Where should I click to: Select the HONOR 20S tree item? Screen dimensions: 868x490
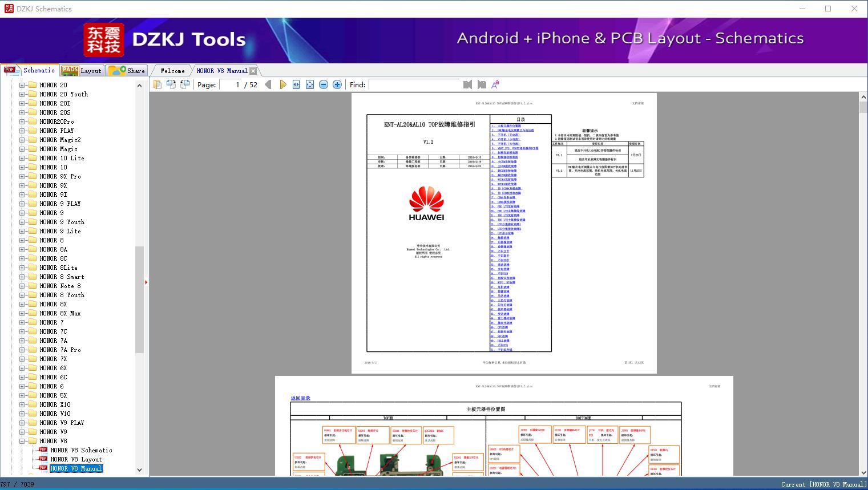[55, 112]
